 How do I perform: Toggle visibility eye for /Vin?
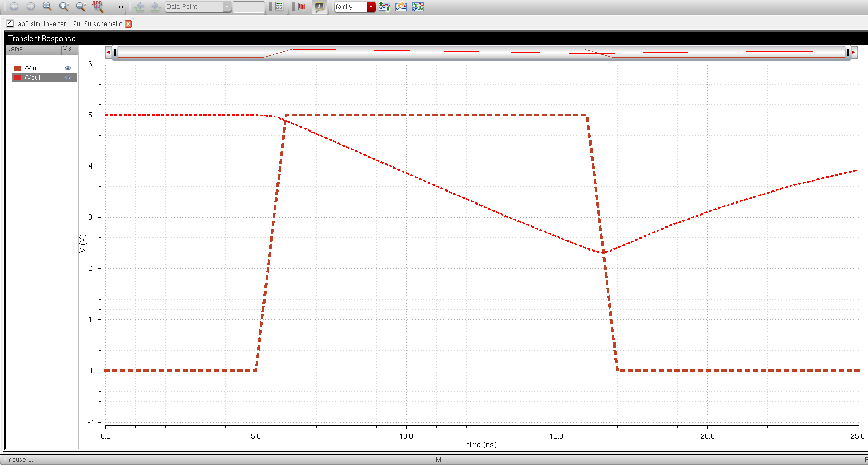point(68,68)
